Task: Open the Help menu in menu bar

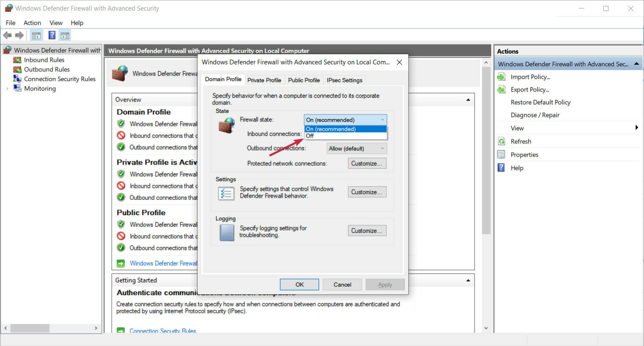Action: pos(77,23)
